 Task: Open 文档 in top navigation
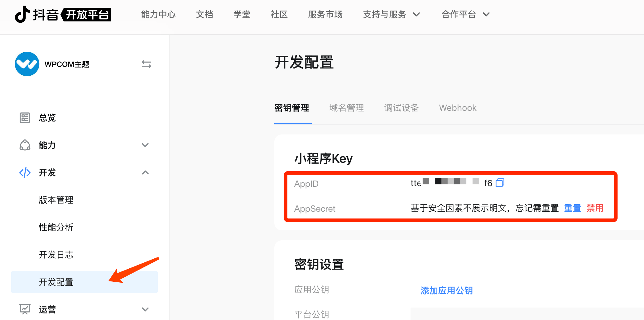pyautogui.click(x=204, y=14)
